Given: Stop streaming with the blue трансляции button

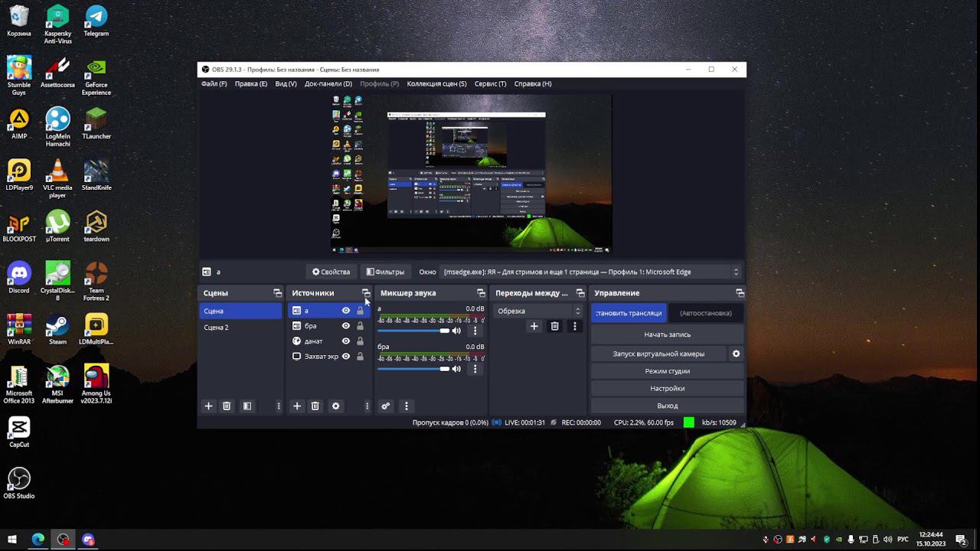Looking at the screenshot, I should [629, 313].
